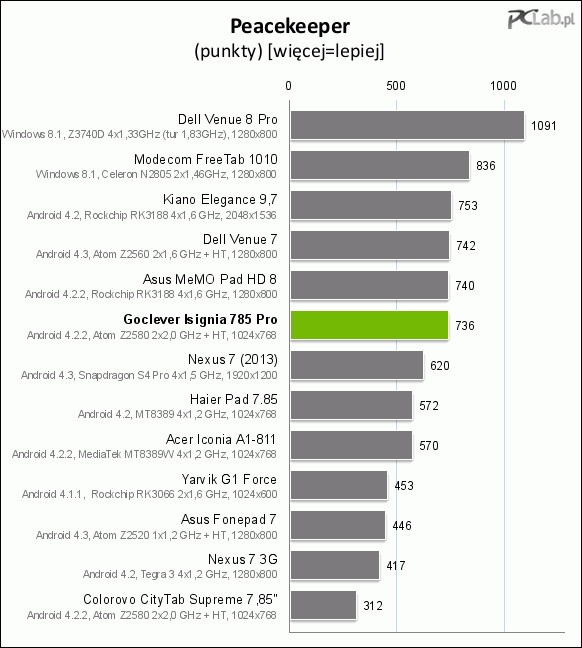The height and width of the screenshot is (648, 582).
Task: Select the Modecom FreeTab 1010 bar
Action: coord(380,165)
